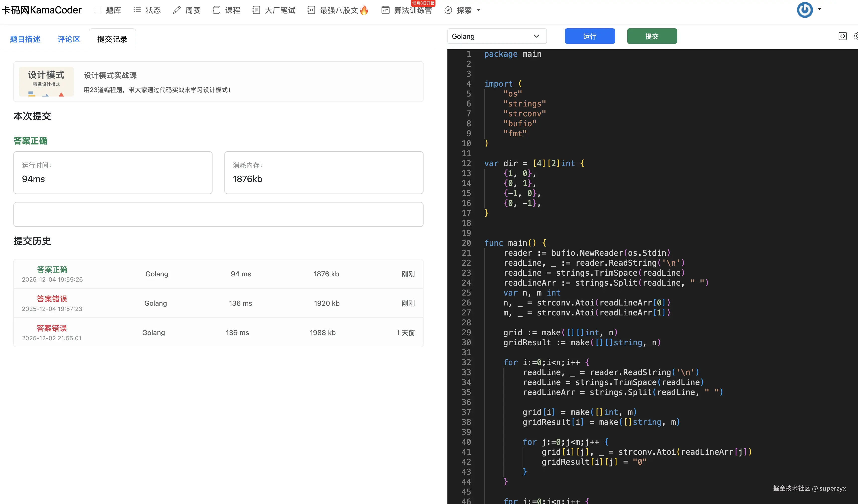The image size is (858, 504).
Task: Click the 题库 list icon in navbar
Action: 97,10
